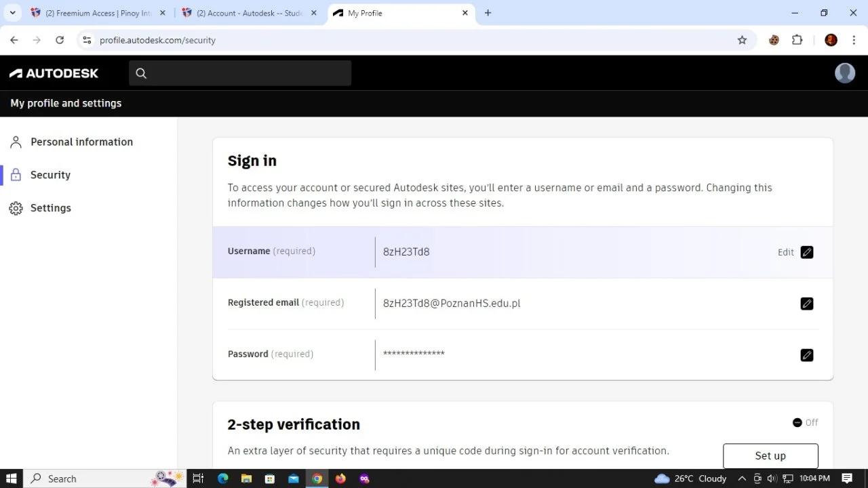
Task: Click the cookie extension icon
Action: tap(774, 40)
